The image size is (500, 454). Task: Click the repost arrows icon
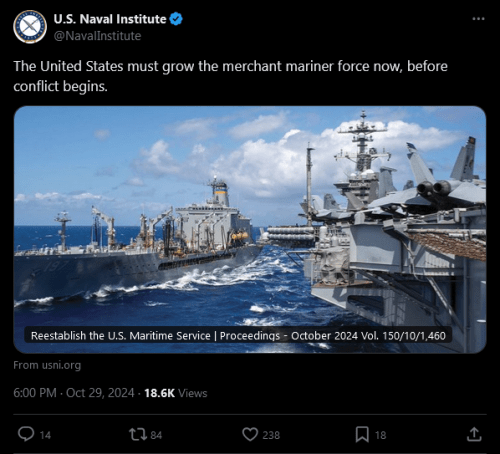coord(138,434)
